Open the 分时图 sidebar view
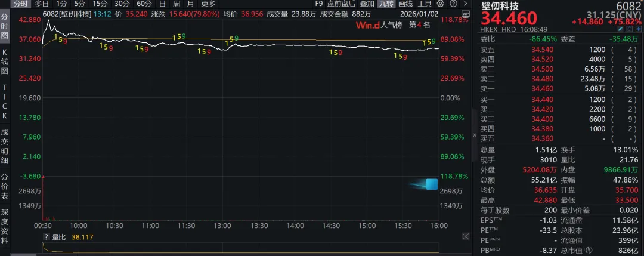 pos(5,26)
